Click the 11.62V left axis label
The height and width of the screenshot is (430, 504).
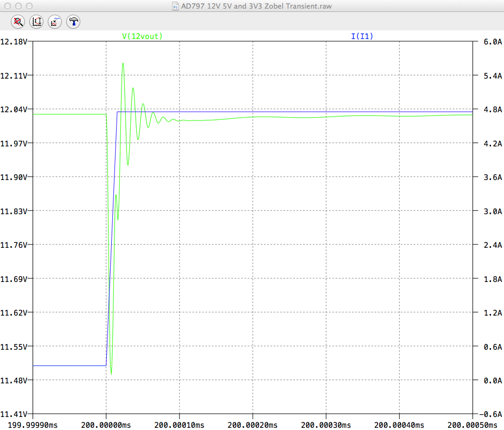(14, 313)
